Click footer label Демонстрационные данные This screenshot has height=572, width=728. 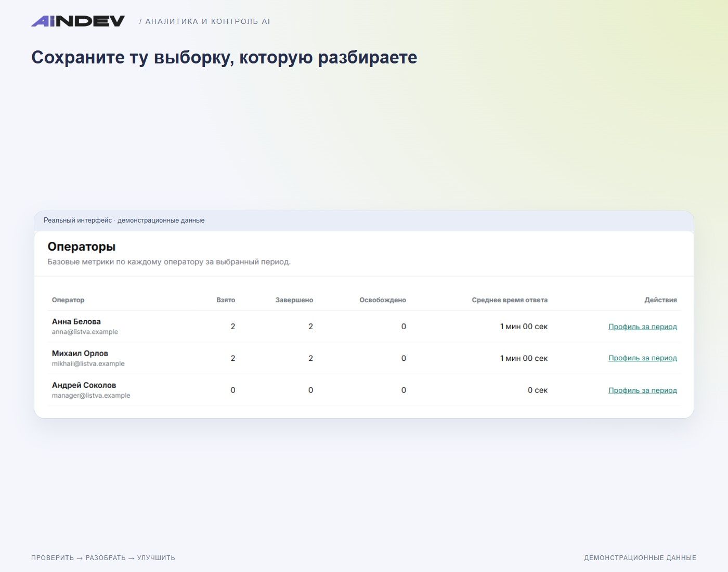point(640,558)
